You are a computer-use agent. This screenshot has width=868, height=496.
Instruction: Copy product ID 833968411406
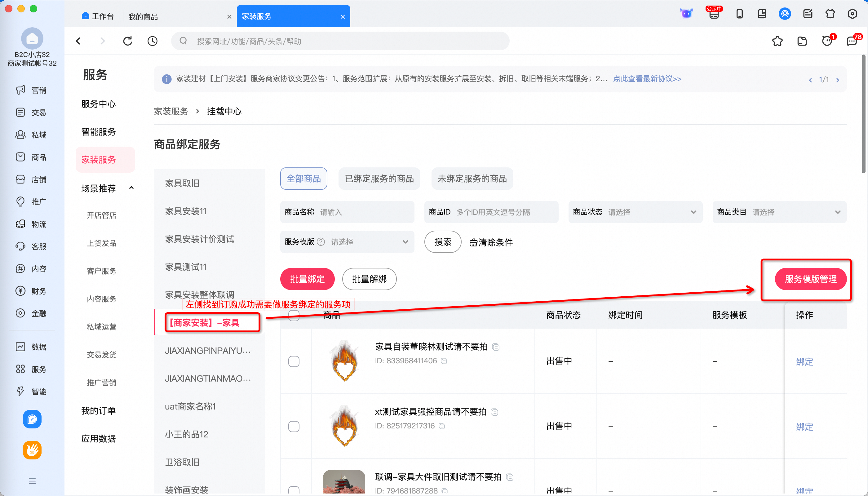point(444,361)
